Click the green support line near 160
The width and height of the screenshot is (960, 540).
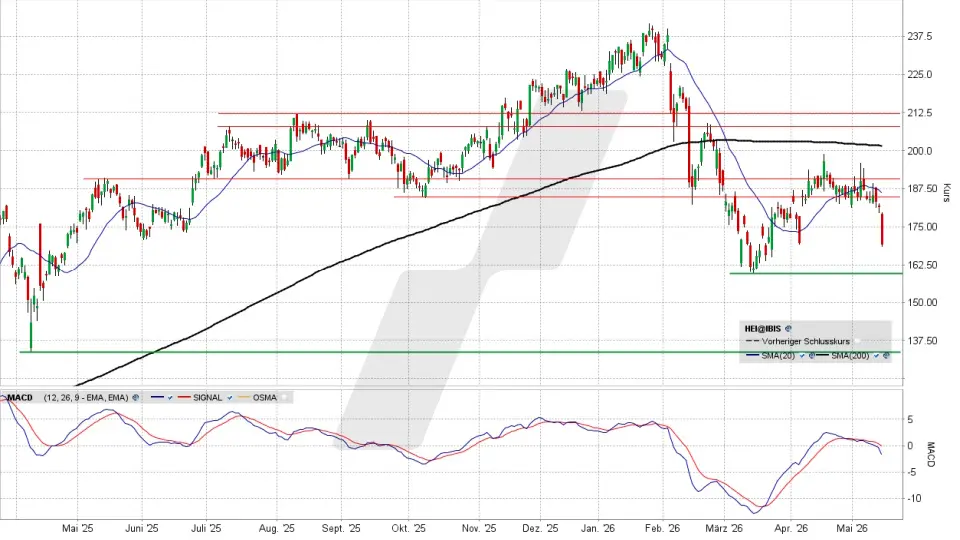click(x=816, y=273)
